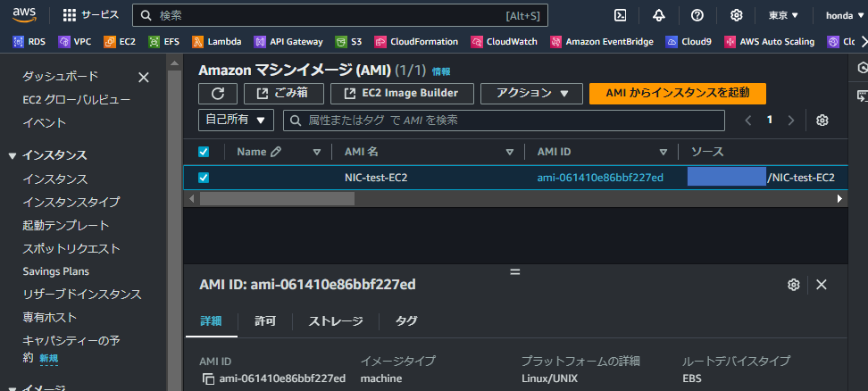Viewport: 868px width, 391px height.
Task: Open the help question mark icon
Action: point(697,15)
